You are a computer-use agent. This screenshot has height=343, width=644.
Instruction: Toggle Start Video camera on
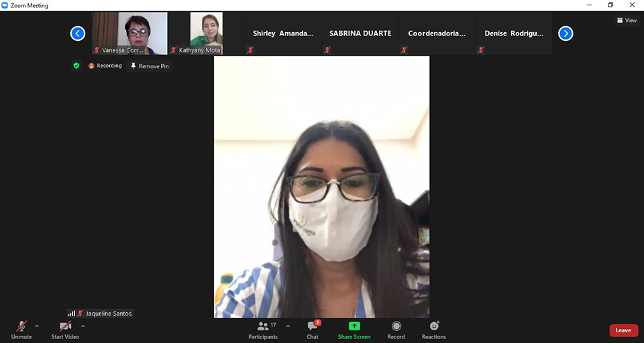(65, 326)
